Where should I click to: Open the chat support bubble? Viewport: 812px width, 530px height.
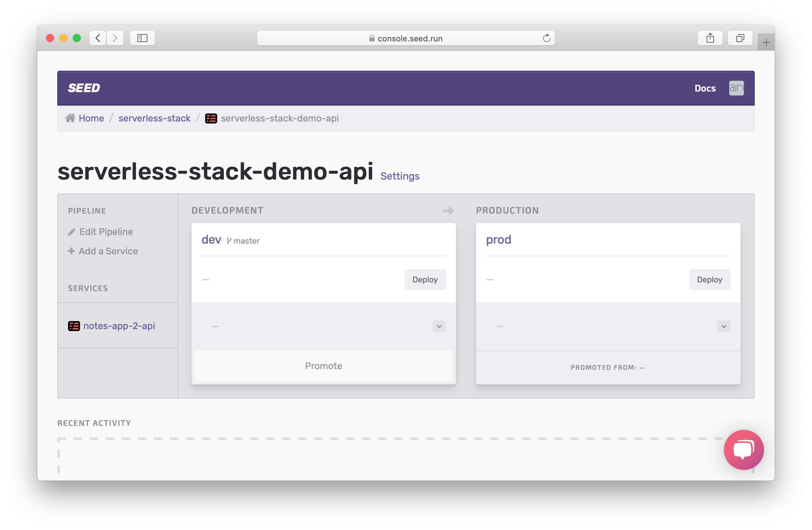[743, 450]
